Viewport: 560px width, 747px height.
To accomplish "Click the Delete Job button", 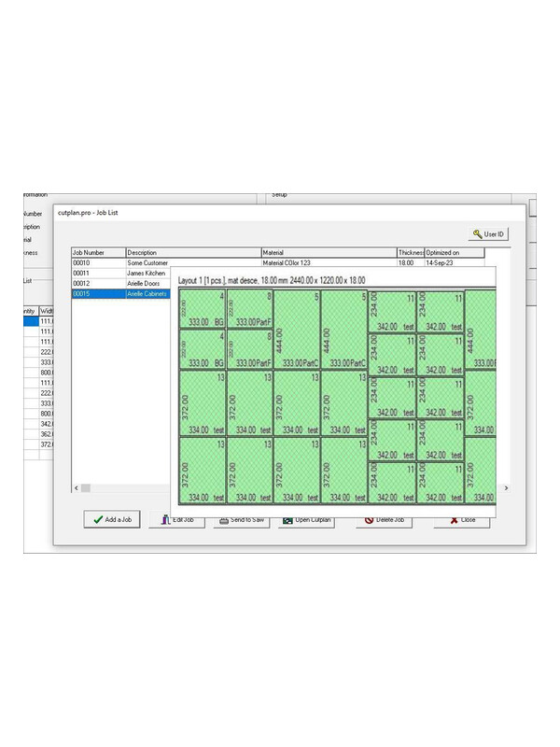I will click(384, 520).
